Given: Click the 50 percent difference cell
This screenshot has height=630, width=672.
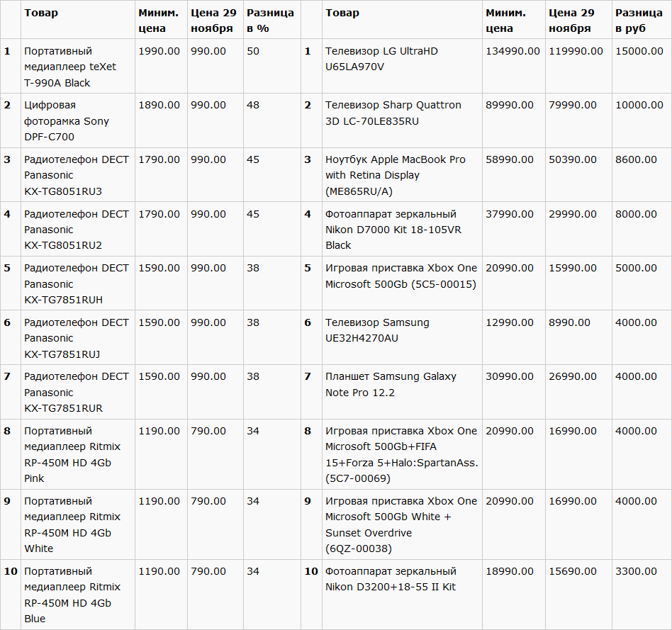Looking at the screenshot, I should tap(253, 51).
